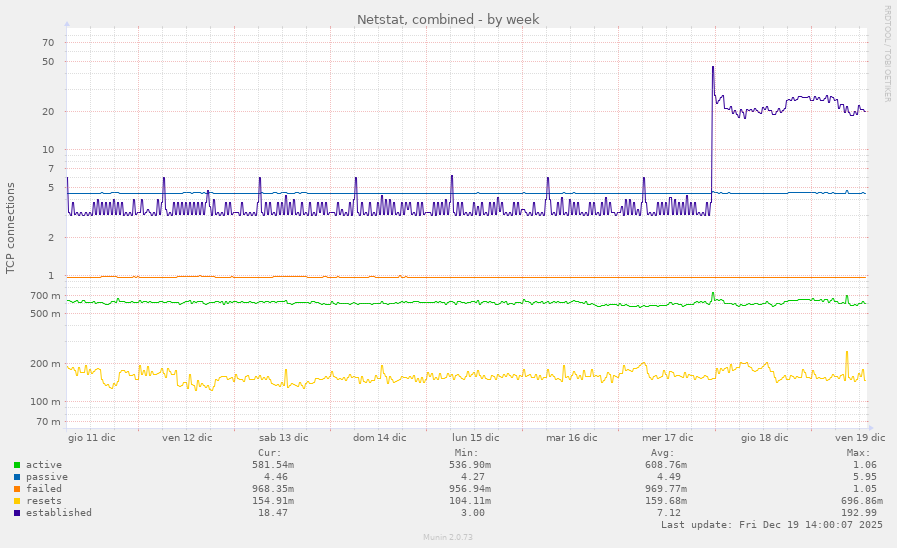The image size is (897, 548).
Task: Click failed maximum value 1.05
Action: tap(865, 489)
